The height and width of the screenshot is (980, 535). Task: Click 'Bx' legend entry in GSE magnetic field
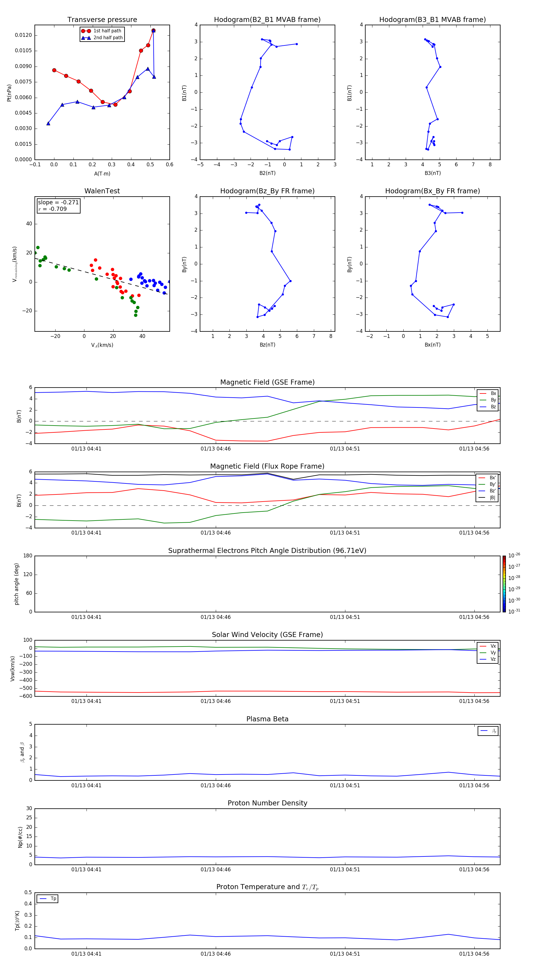click(488, 393)
